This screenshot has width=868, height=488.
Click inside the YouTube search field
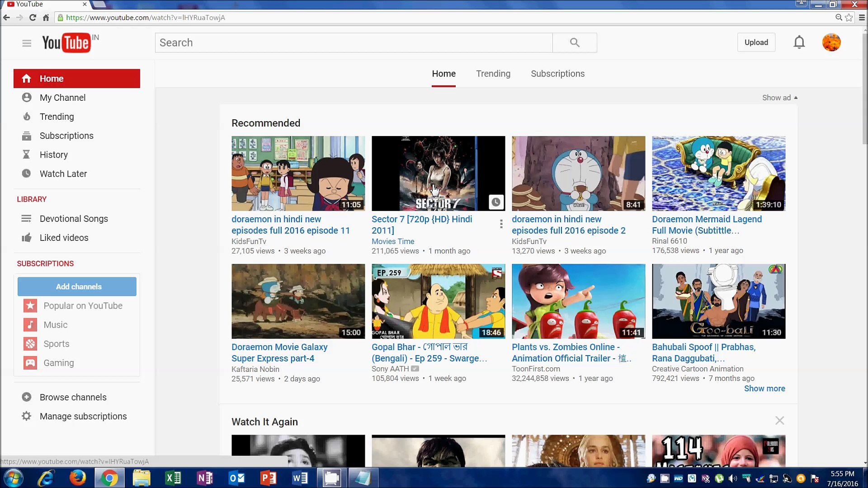click(x=354, y=42)
